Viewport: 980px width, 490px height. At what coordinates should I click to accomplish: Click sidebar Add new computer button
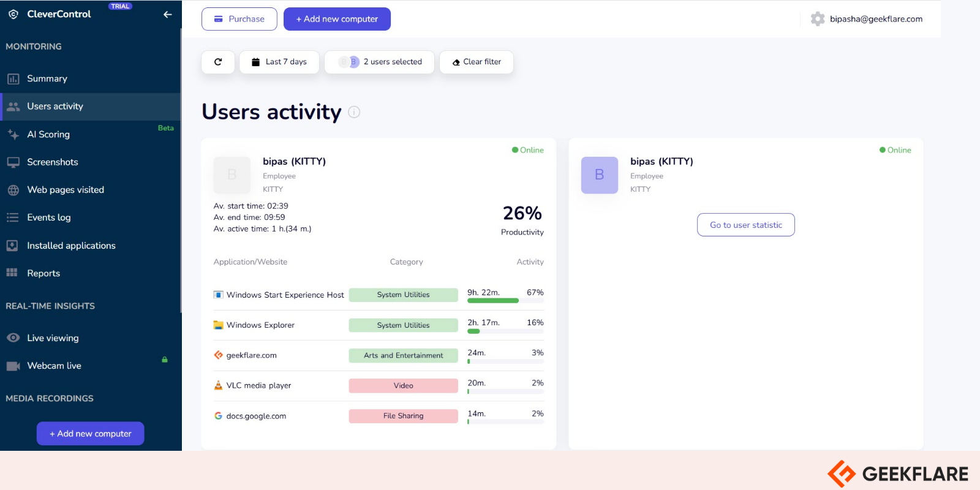point(91,434)
